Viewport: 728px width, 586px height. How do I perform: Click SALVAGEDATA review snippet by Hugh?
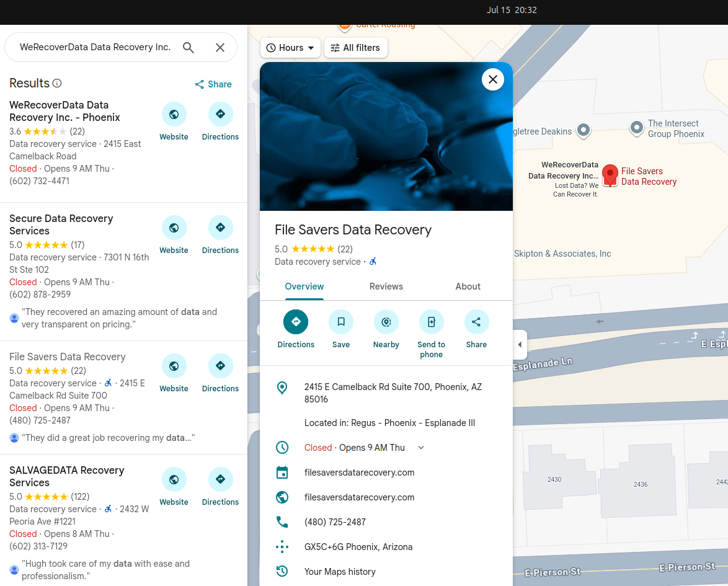point(106,570)
